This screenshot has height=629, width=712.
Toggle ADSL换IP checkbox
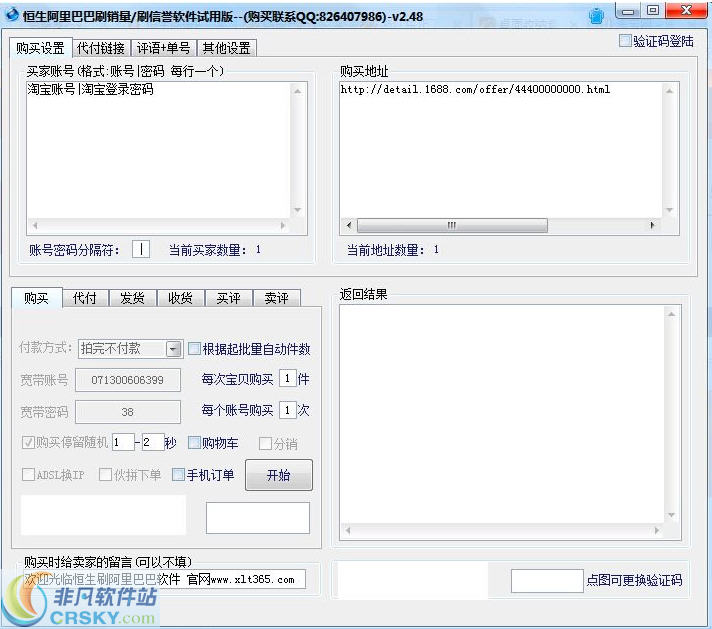pos(28,475)
